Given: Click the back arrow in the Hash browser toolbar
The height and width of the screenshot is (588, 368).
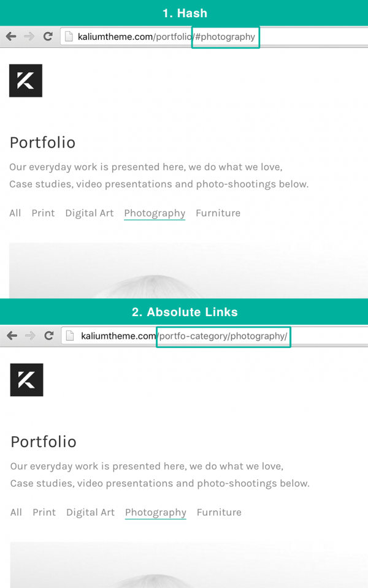Looking at the screenshot, I should tap(10, 36).
